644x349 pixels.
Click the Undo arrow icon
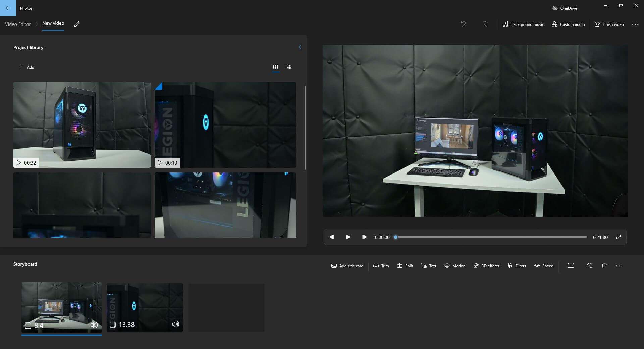coord(463,24)
